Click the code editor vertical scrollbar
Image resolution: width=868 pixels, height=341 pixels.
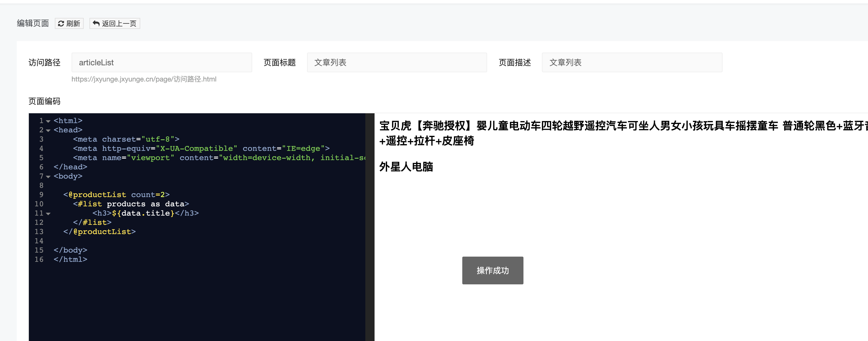click(370, 227)
